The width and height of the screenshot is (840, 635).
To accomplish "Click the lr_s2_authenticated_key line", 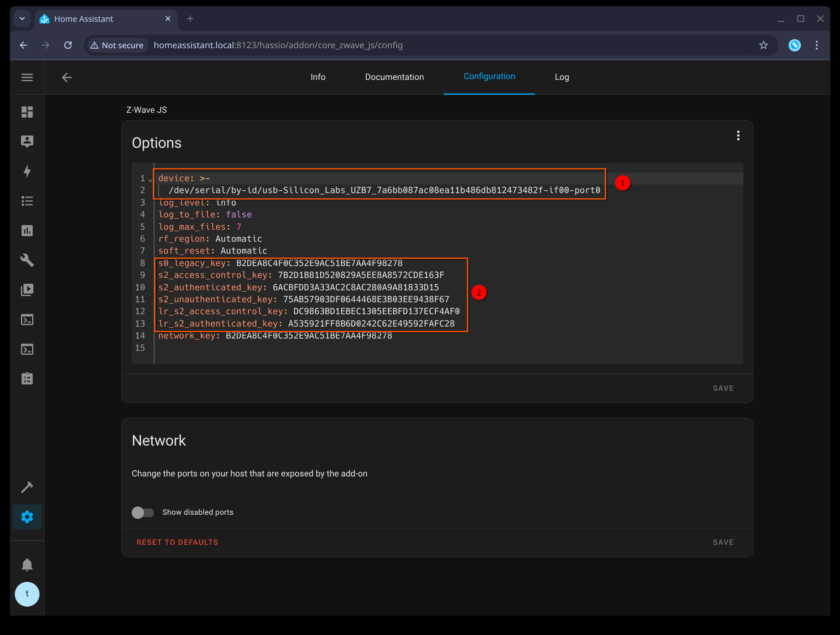I will [307, 324].
